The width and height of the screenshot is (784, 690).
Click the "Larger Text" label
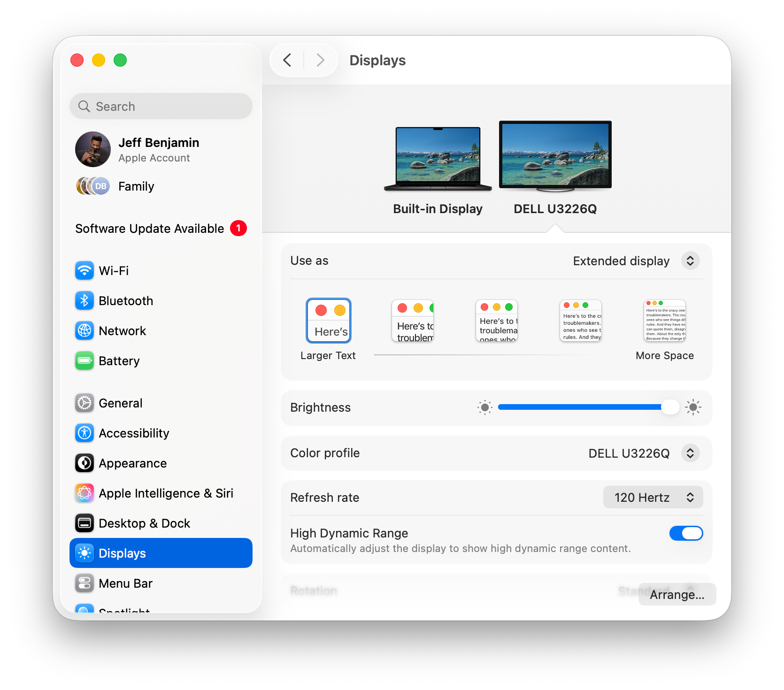point(328,356)
